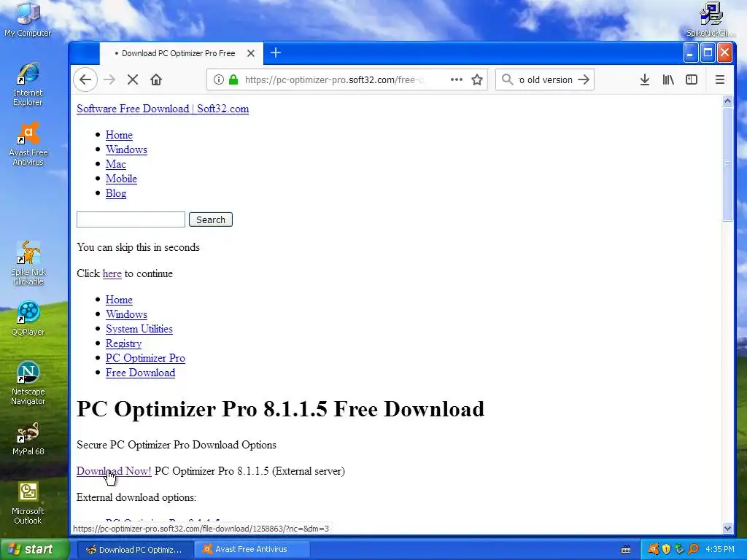Select Netscape Navigator desktop icon
The height and width of the screenshot is (560, 747).
point(28,383)
